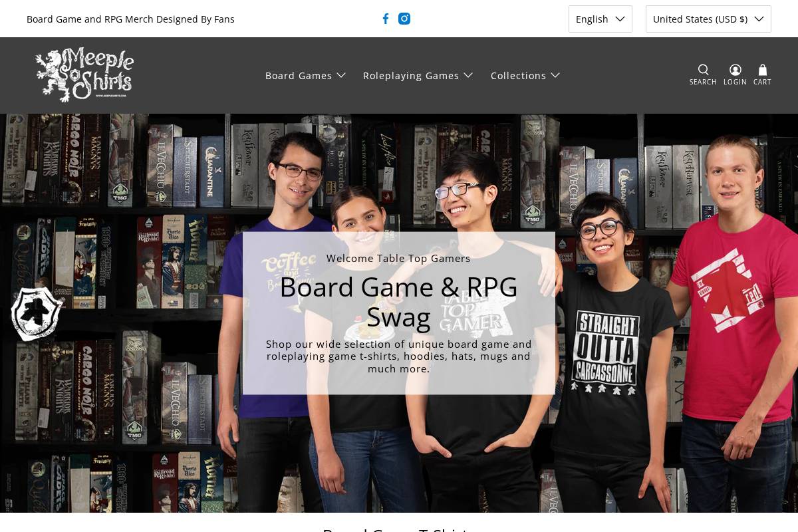View the shopping Cart icon
This screenshot has width=798, height=532.
point(762,70)
